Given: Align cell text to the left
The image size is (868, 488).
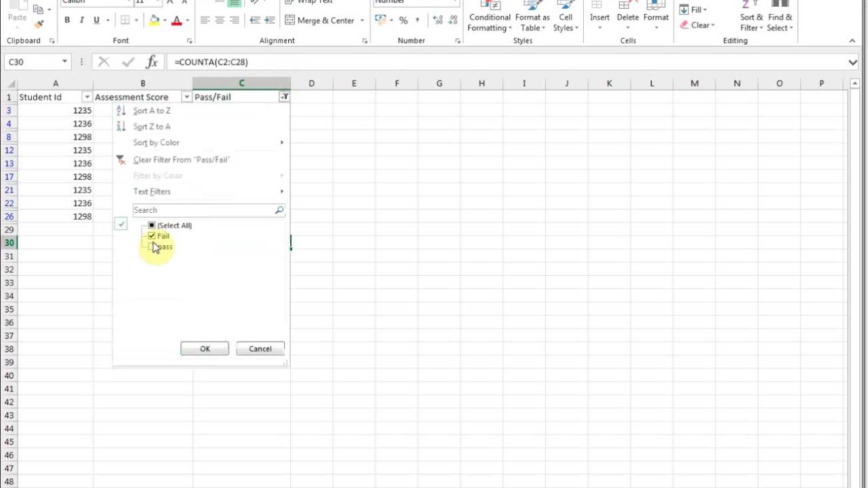Looking at the screenshot, I should (205, 20).
